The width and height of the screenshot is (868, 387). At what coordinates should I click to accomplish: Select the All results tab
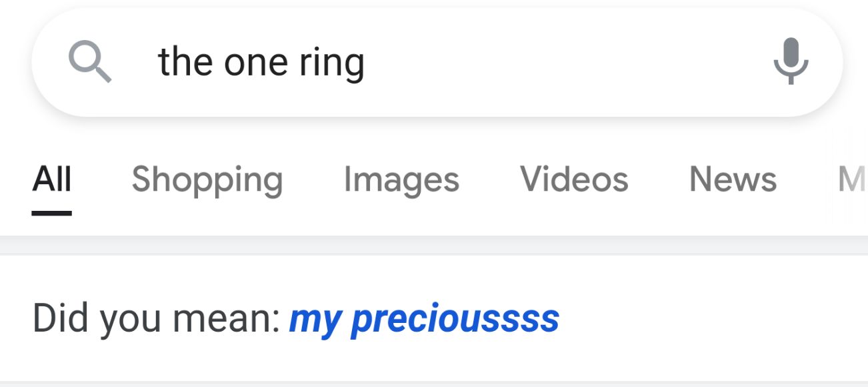tap(52, 179)
